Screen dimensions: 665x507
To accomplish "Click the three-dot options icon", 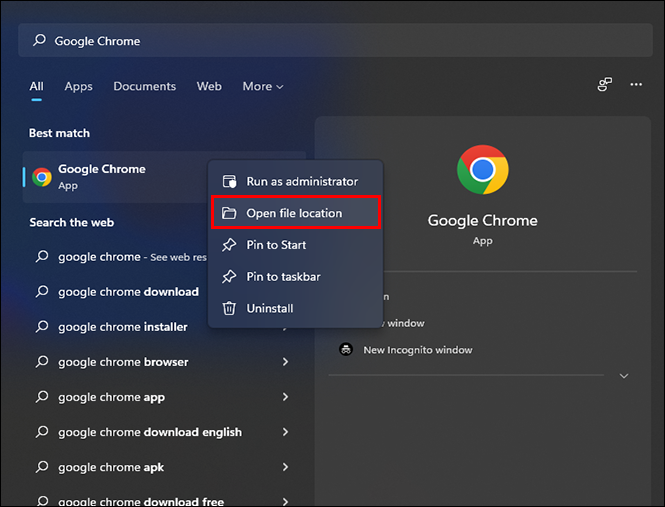I will [636, 85].
